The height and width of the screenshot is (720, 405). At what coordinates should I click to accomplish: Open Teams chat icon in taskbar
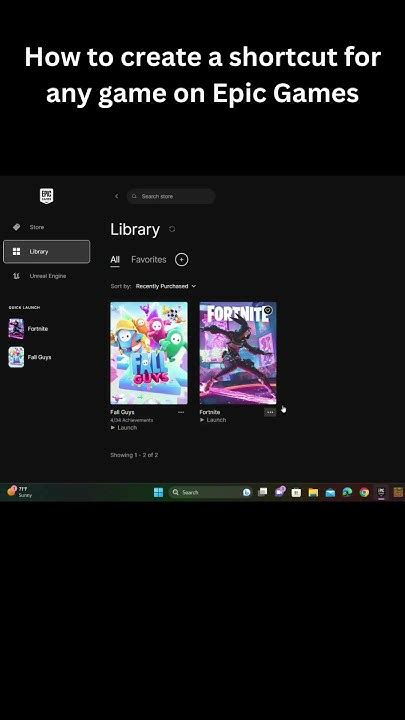279,491
